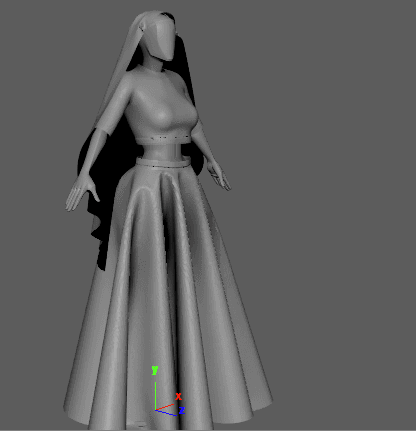The image size is (416, 431).
Task: Click the red X axis label
Action: [178, 396]
